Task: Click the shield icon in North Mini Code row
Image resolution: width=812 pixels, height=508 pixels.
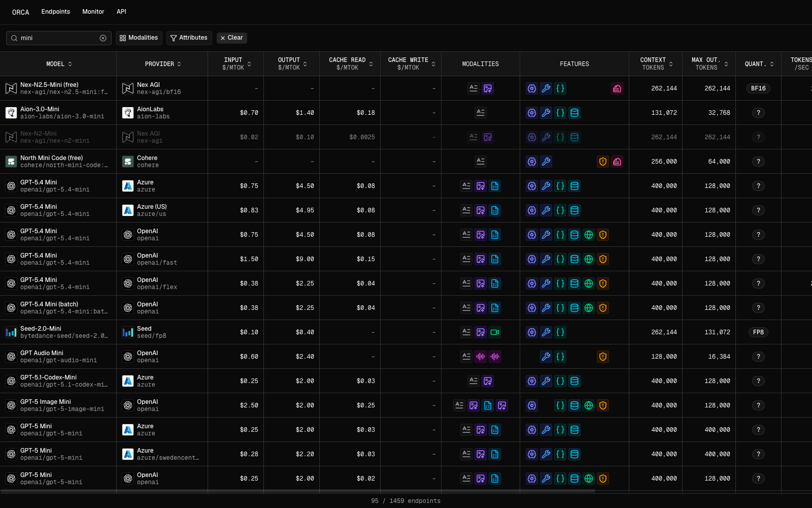Action: (603, 162)
